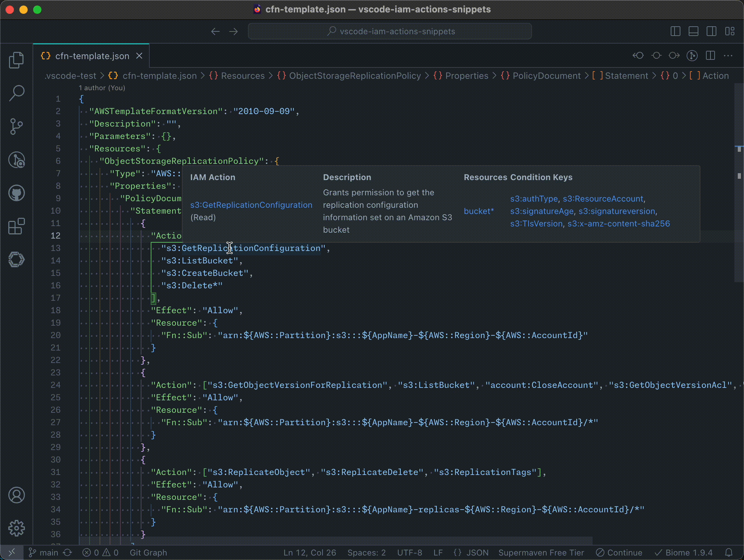The height and width of the screenshot is (560, 744).
Task: Open the Manage gear menu
Action: coord(16,528)
